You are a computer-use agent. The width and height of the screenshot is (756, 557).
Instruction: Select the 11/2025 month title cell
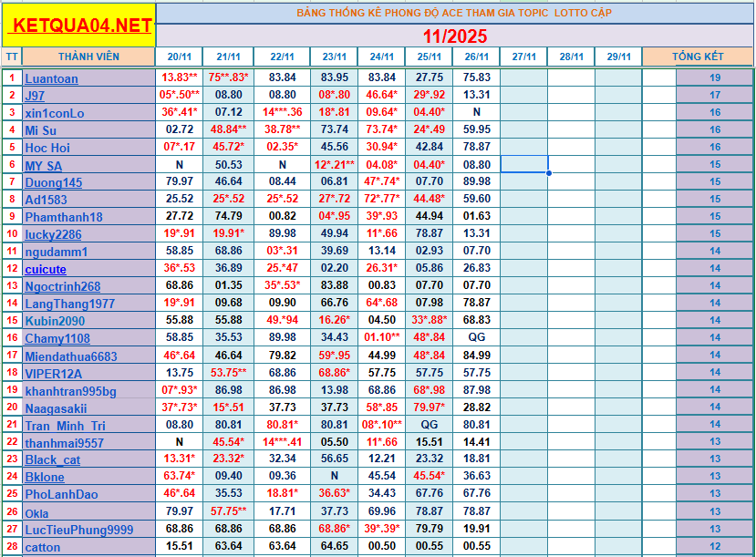(x=455, y=36)
